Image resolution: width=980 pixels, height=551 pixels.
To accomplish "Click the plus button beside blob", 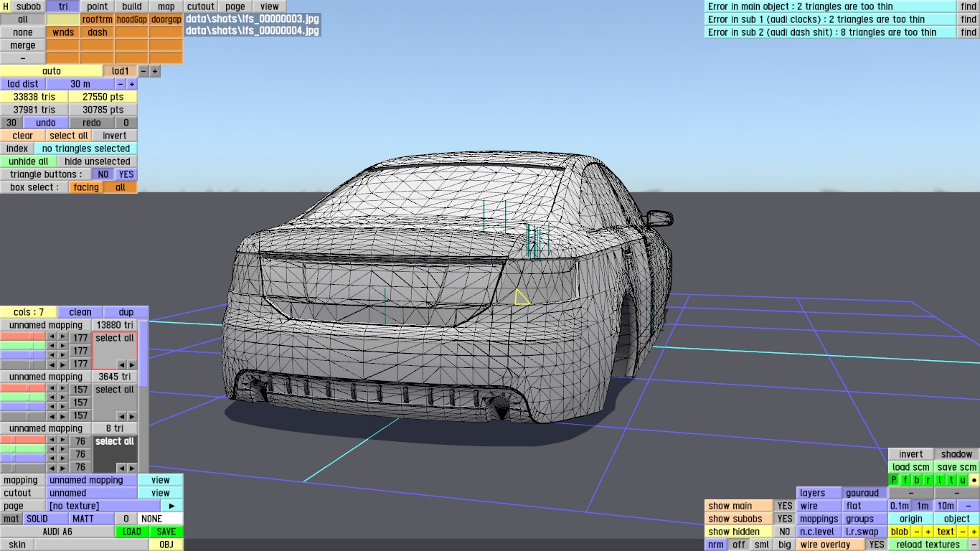I will 928,532.
